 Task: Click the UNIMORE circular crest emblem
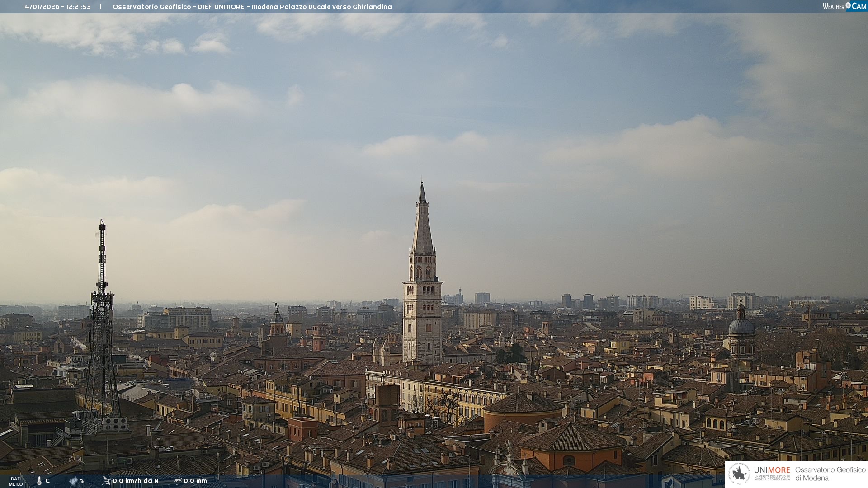pos(739,474)
